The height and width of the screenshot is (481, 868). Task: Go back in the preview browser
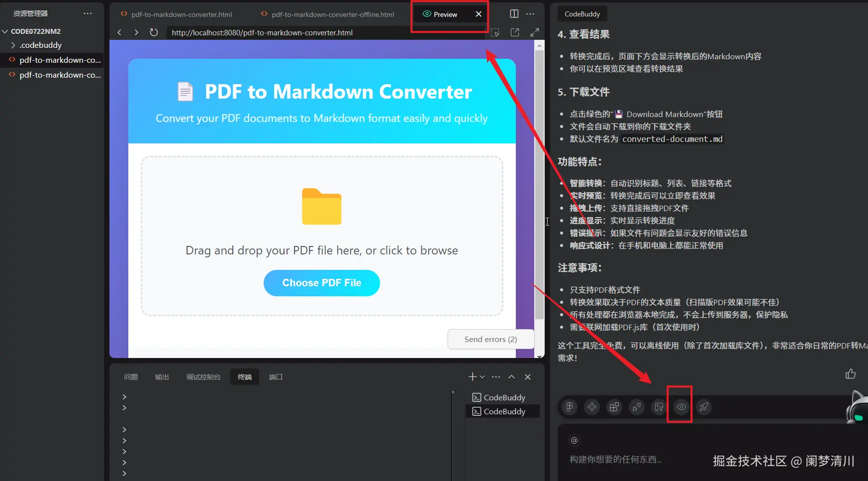pos(119,32)
